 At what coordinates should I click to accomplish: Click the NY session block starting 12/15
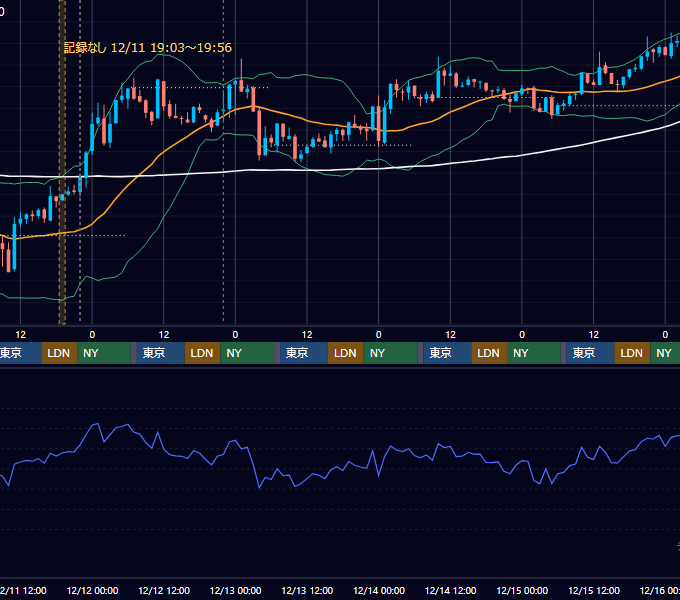pos(665,353)
